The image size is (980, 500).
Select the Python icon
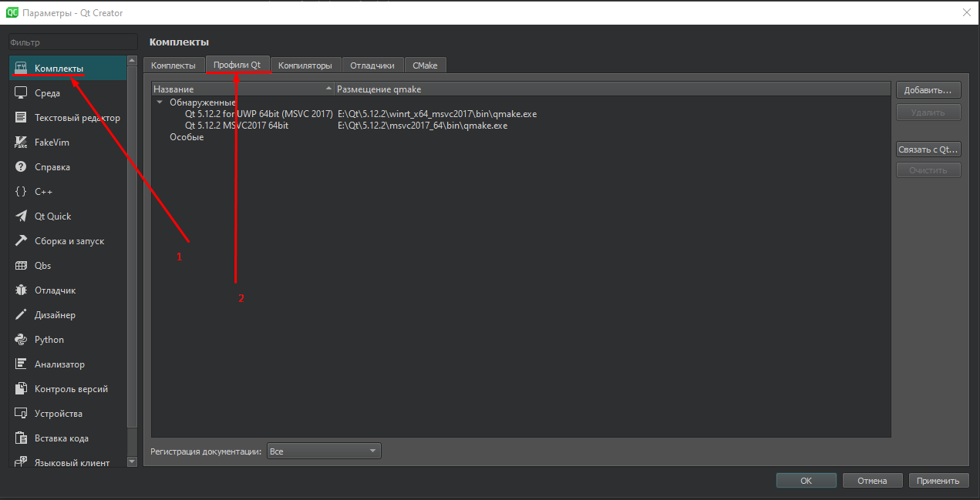tap(22, 339)
